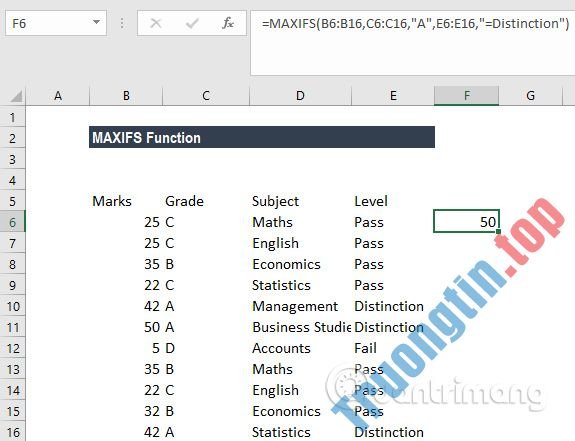Select Distinction cell in row 16
The image size is (575, 441).
point(393,432)
